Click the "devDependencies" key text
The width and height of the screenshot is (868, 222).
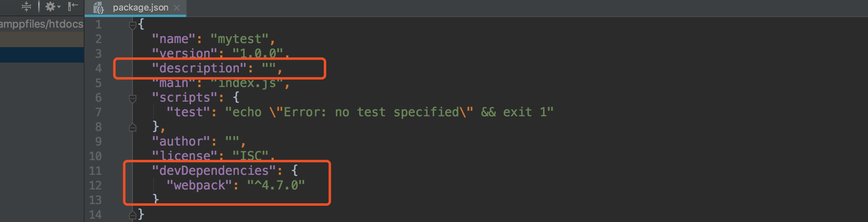[x=214, y=171]
